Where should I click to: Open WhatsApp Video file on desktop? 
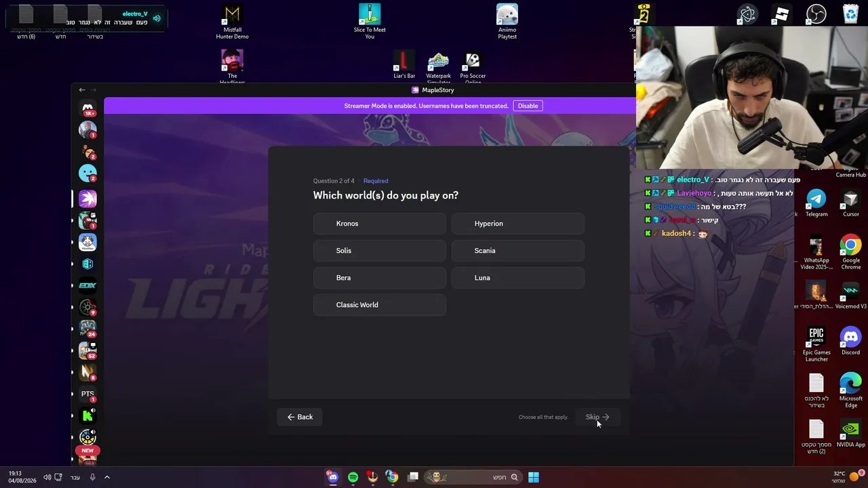(816, 253)
